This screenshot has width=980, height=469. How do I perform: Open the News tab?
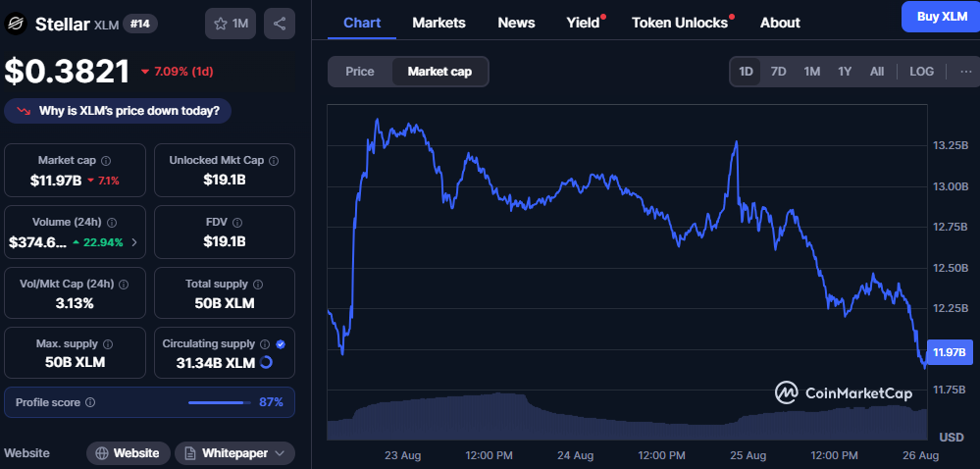click(516, 23)
